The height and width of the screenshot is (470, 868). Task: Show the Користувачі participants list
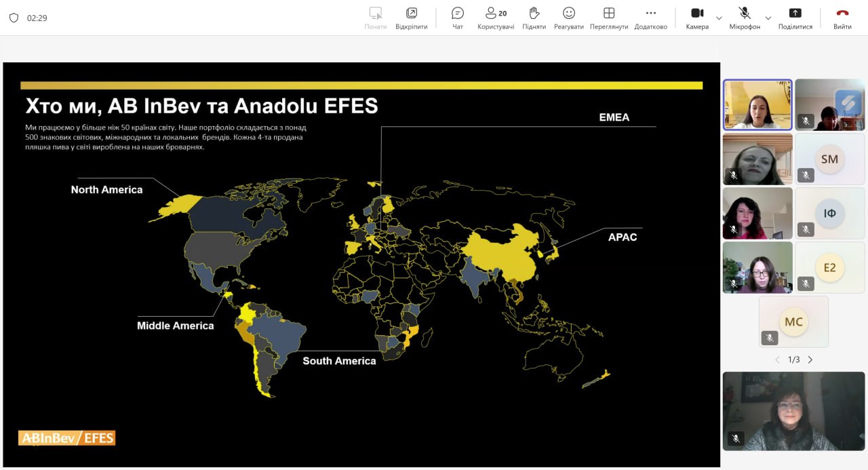495,18
